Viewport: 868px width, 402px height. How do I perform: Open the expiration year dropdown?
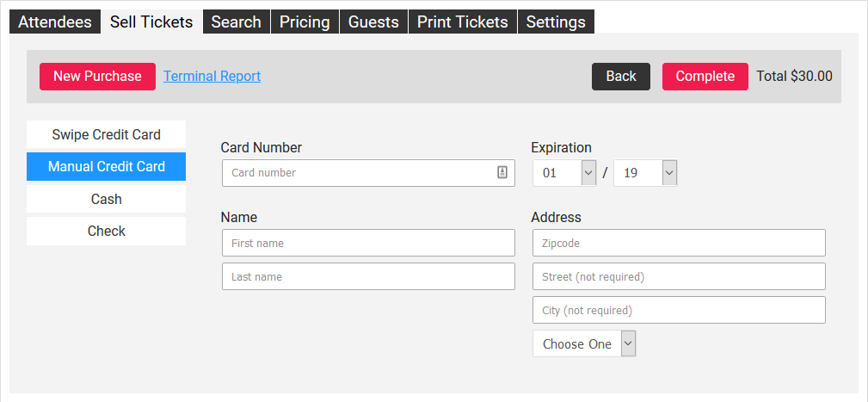click(645, 173)
